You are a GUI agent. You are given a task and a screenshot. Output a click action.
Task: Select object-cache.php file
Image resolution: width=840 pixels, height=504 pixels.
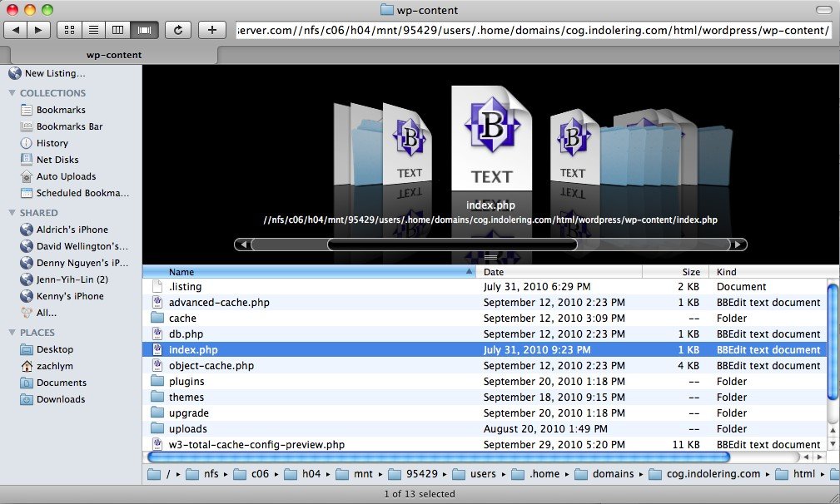click(485, 365)
